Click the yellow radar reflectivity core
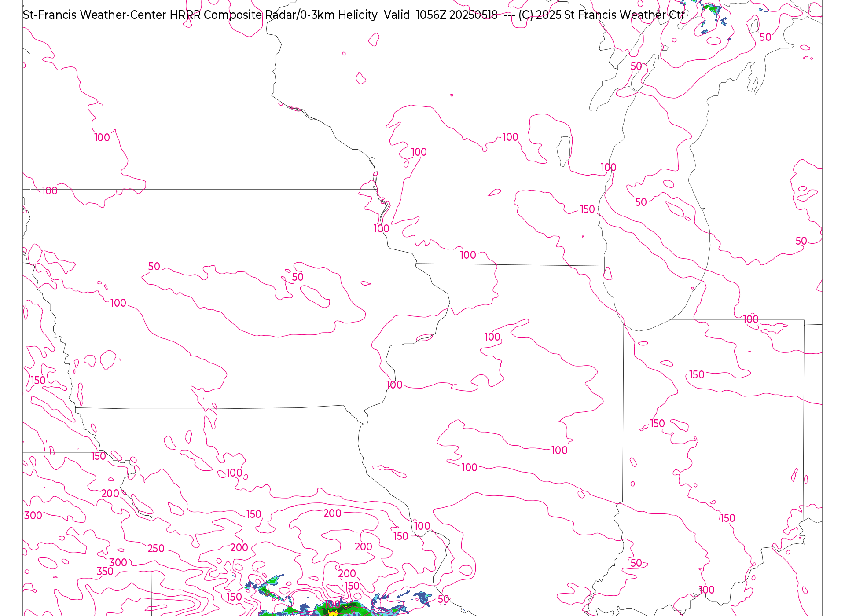 pyautogui.click(x=334, y=612)
